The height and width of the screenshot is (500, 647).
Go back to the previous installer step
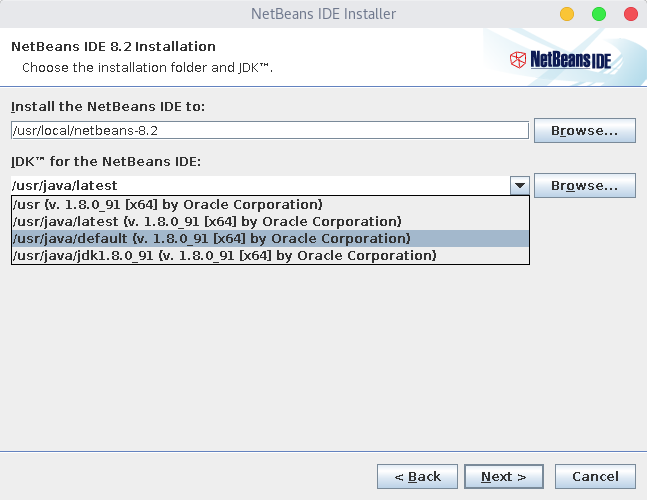[417, 476]
